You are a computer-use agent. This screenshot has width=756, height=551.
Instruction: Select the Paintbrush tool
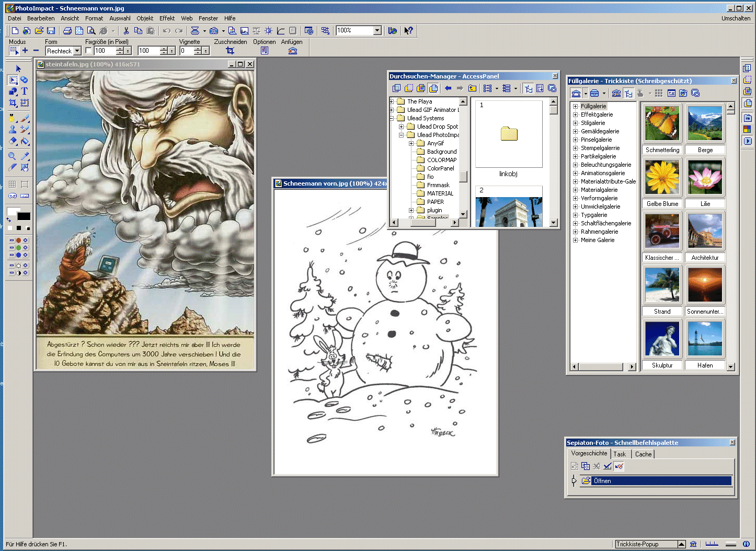pos(25,118)
